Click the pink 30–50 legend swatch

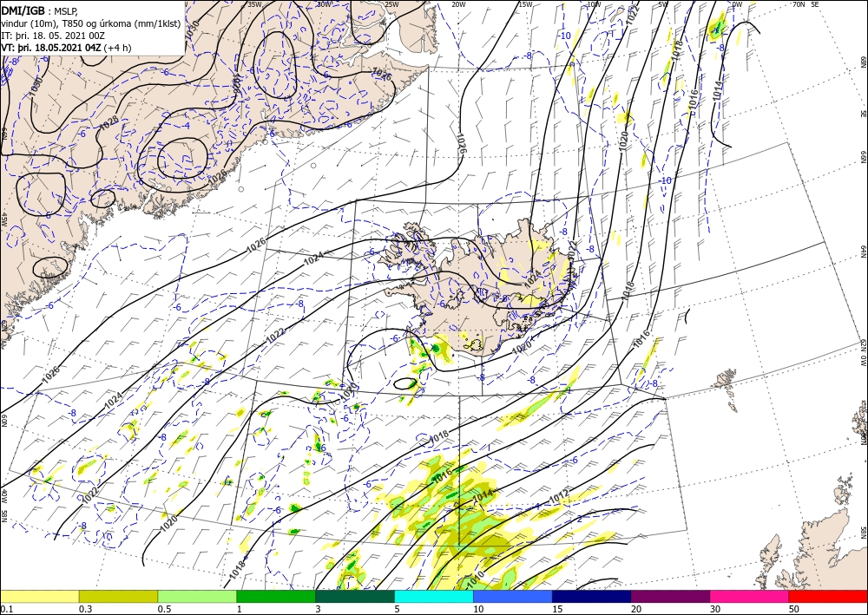tap(749, 596)
